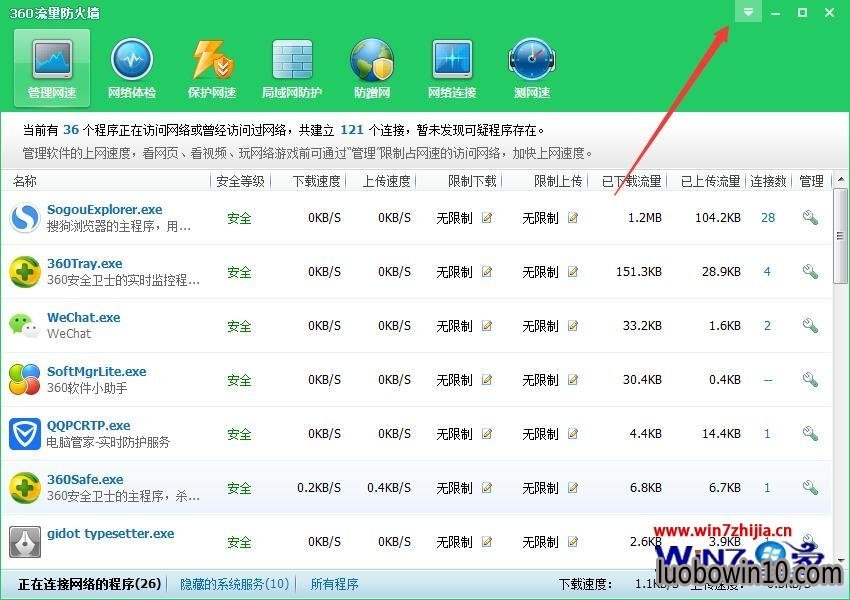The image size is (850, 600).
Task: Open the manage wrench for WeChat.exe
Action: coord(810,326)
